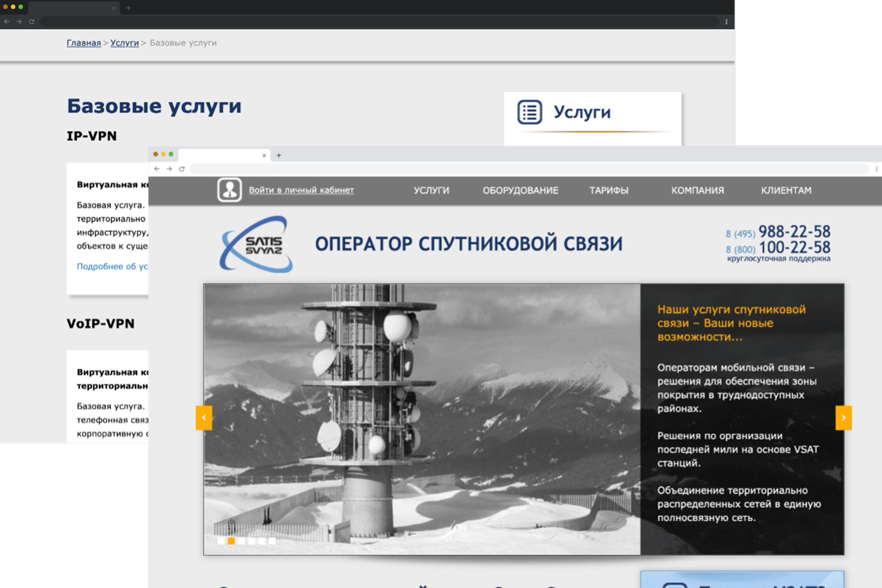Select the first carousel slide dot
Image resolution: width=882 pixels, height=588 pixels.
[x=221, y=541]
